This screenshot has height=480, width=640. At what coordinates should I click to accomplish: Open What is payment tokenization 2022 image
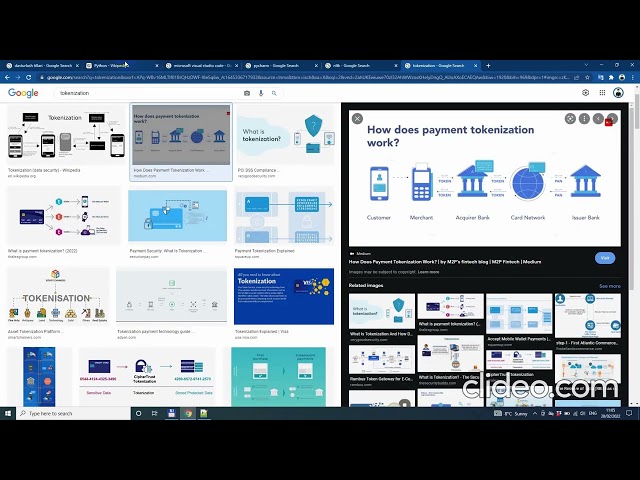coord(64,216)
